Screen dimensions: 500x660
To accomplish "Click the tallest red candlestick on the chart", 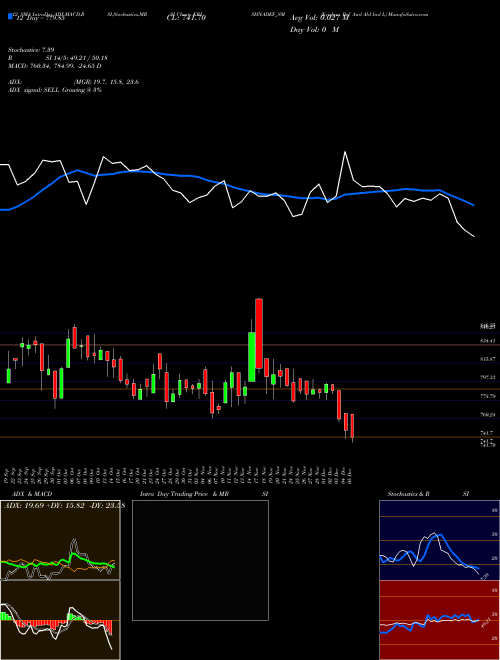I will click(259, 334).
